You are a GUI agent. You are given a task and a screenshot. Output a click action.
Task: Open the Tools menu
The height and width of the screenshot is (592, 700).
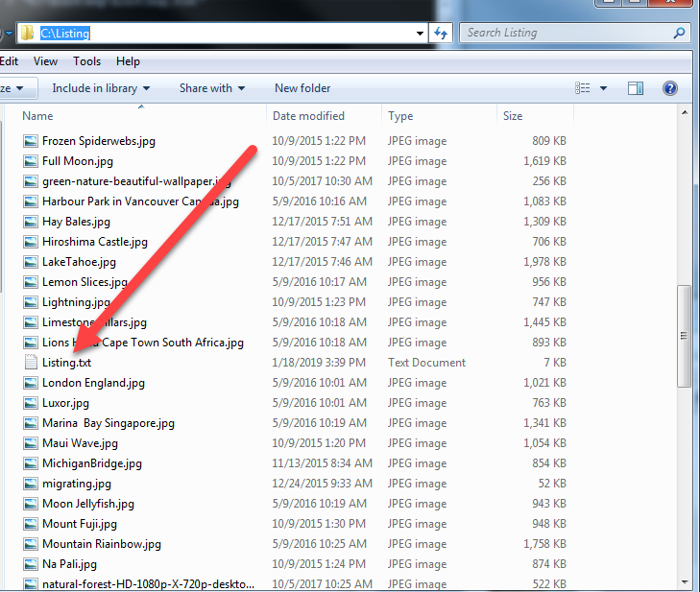(x=86, y=61)
